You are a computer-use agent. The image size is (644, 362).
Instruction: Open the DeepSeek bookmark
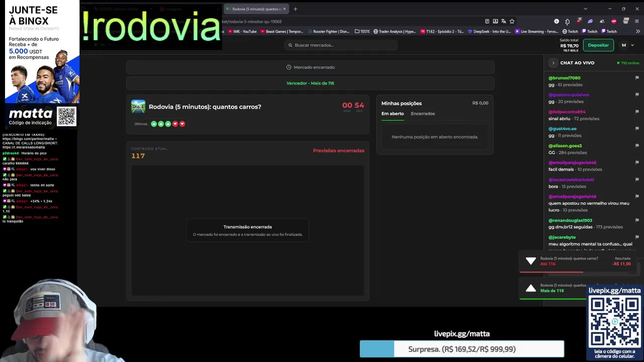[489, 31]
